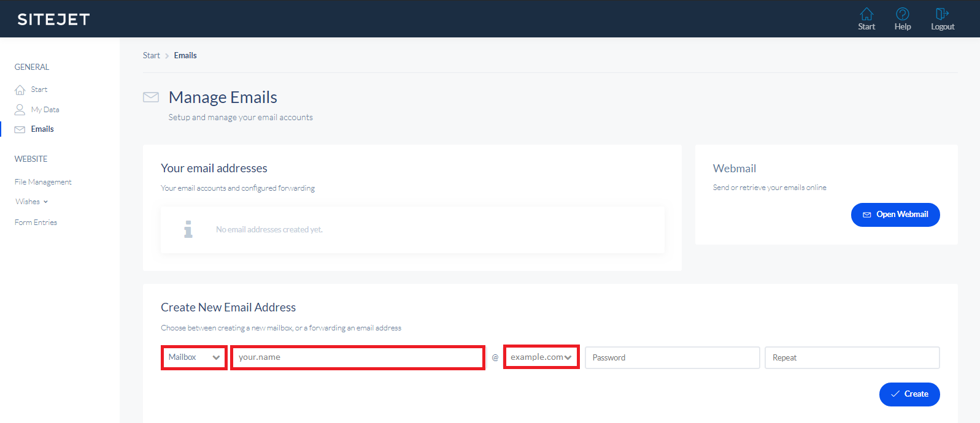Open the My Data sidebar item
This screenshot has height=423, width=980.
click(x=45, y=110)
